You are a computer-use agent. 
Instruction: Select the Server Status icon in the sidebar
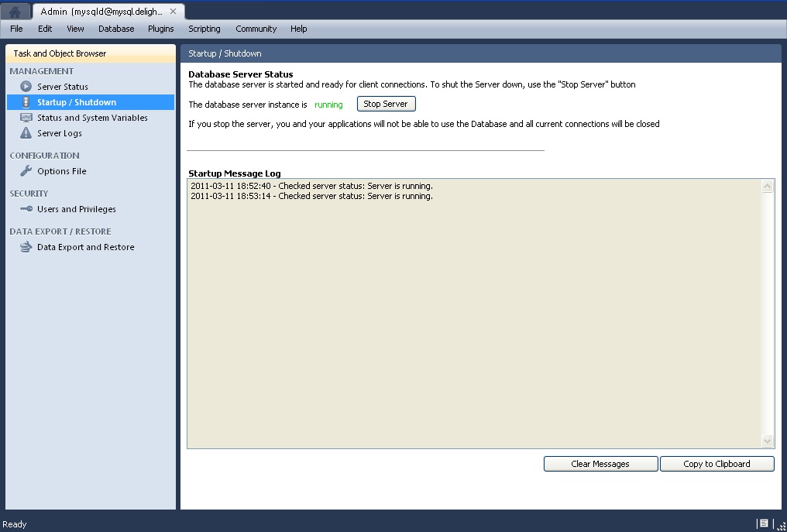[x=26, y=86]
